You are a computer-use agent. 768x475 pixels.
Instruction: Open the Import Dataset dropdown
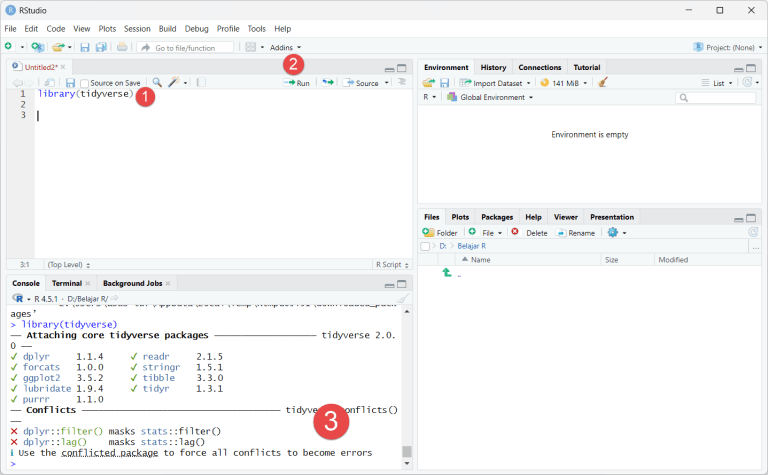pos(495,83)
